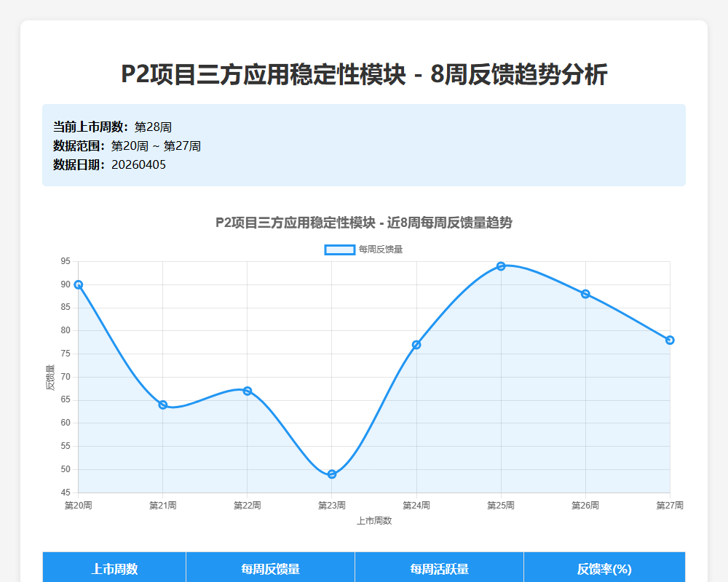Click the x-axis label 第25周

click(x=501, y=506)
